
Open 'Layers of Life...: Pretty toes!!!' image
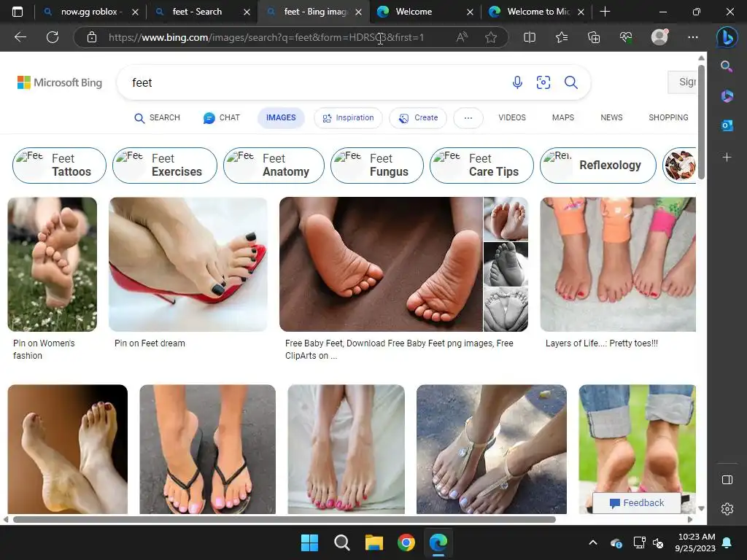pyautogui.click(x=618, y=264)
